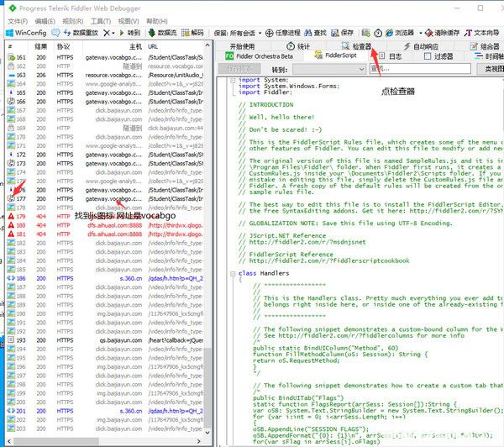Click the lock tunnel icon of session 162
The width and height of the screenshot is (504, 447).
click(11, 66)
